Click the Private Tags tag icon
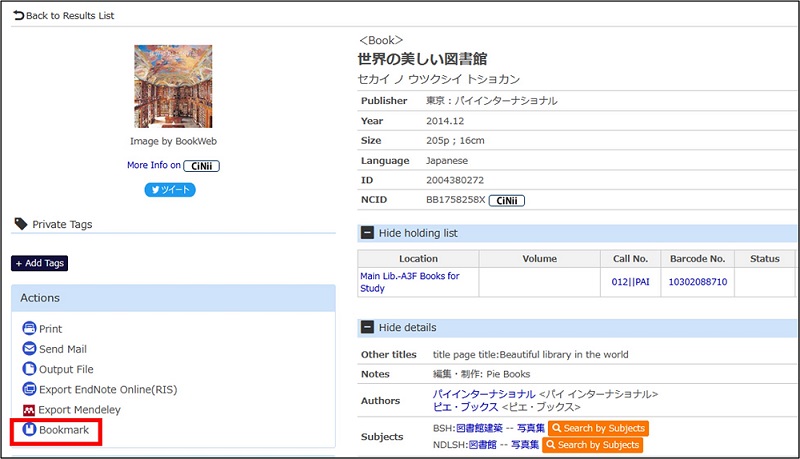 [x=21, y=224]
